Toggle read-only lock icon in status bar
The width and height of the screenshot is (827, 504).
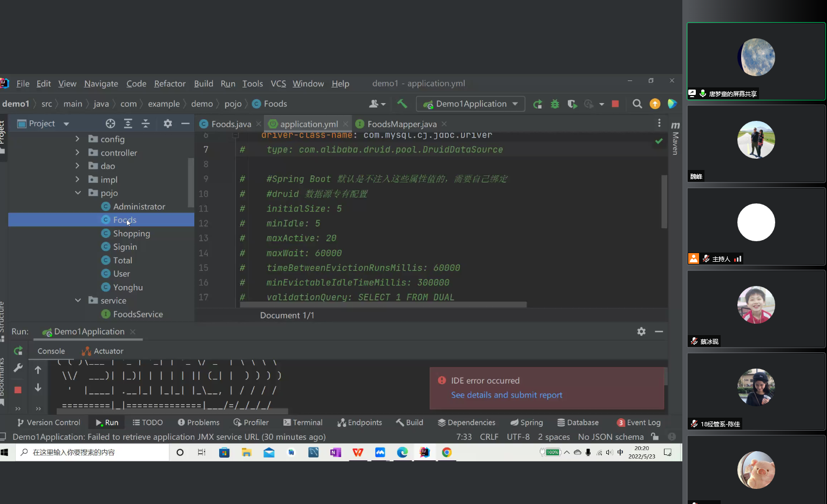[655, 437]
